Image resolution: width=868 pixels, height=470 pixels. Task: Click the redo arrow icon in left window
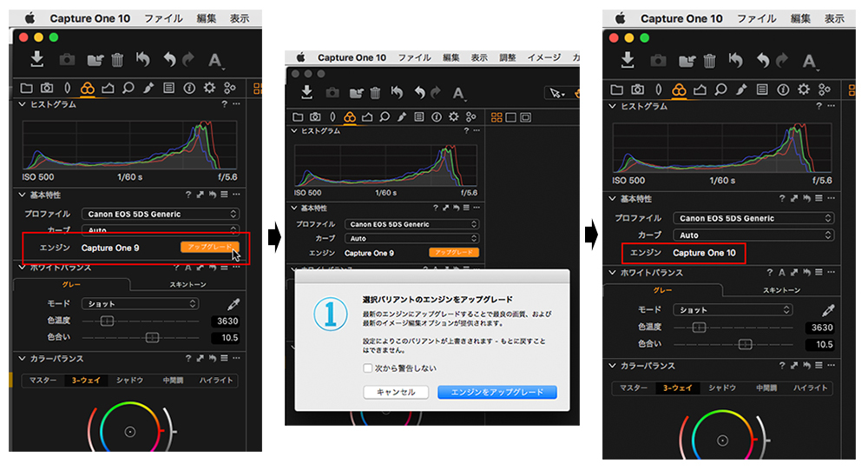coord(188,59)
